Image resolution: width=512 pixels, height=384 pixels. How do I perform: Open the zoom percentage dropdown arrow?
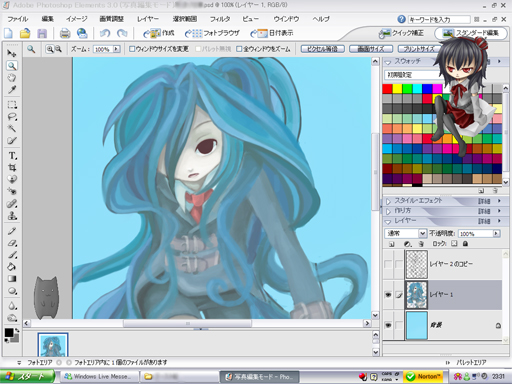(116, 49)
